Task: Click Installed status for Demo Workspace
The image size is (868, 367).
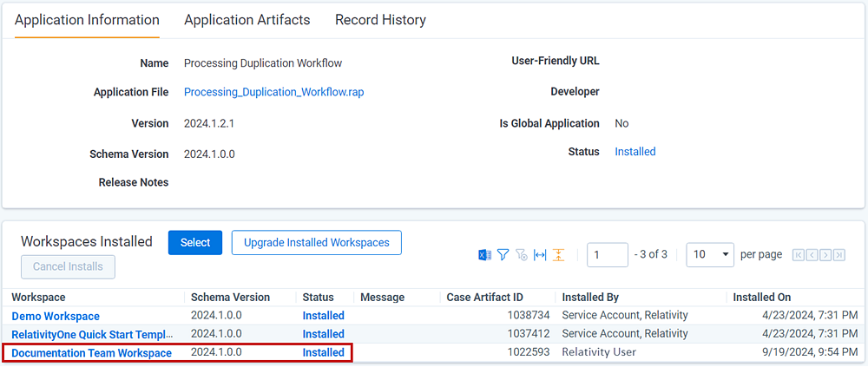Action: [323, 316]
